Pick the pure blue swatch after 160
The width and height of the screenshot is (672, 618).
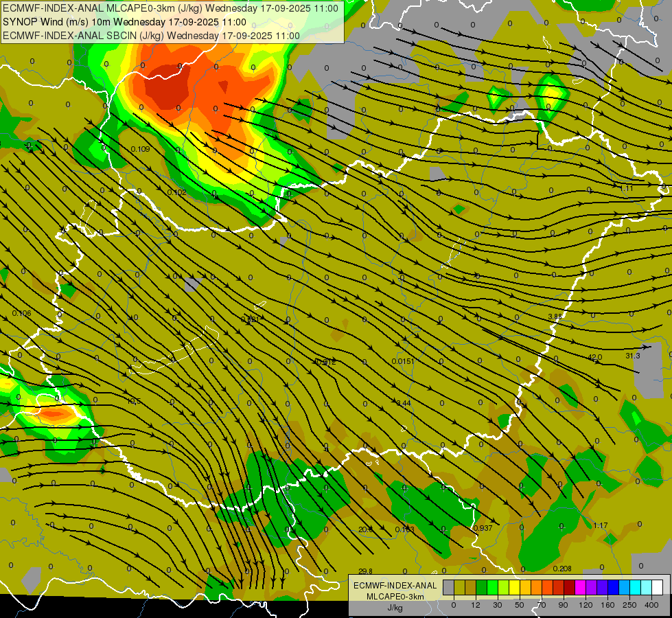pos(613,587)
